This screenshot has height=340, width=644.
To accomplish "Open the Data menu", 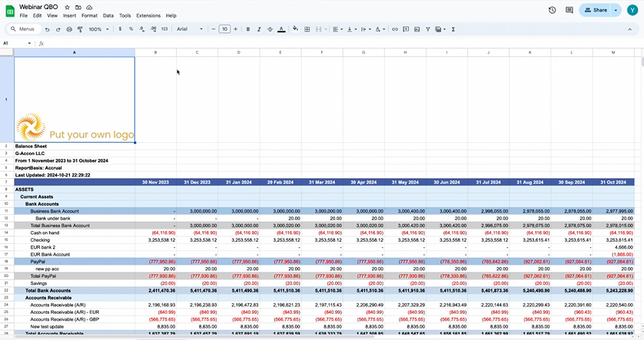I will (x=108, y=15).
